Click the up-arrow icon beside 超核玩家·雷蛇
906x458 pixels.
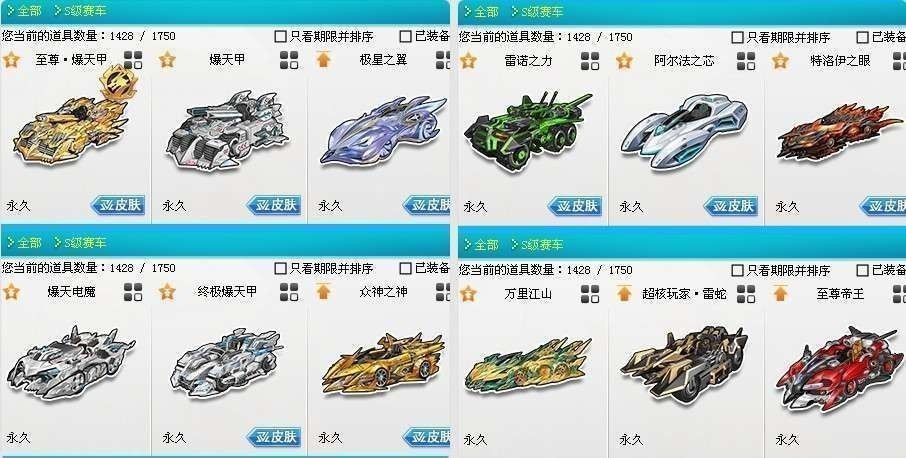point(624,293)
